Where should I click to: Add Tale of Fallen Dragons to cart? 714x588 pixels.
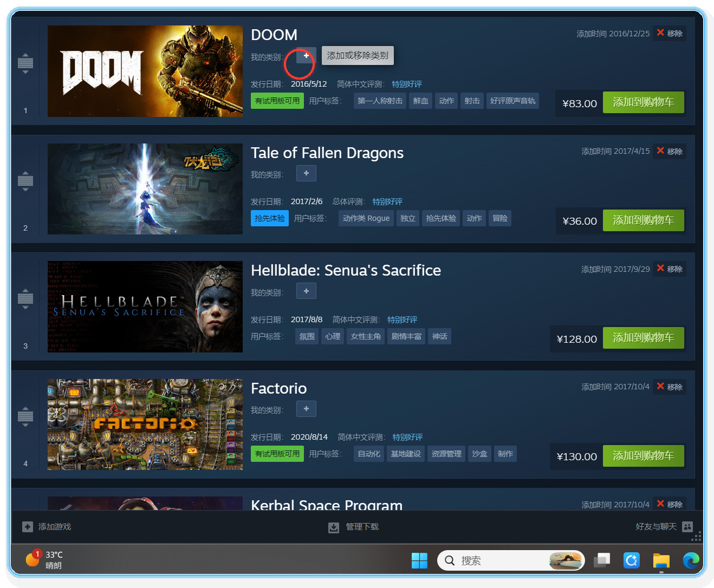tap(644, 220)
